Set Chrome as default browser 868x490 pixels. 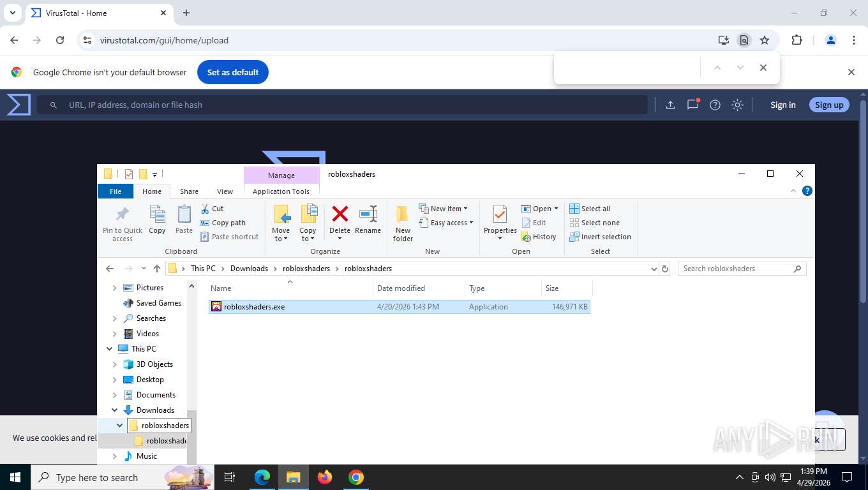(x=233, y=72)
